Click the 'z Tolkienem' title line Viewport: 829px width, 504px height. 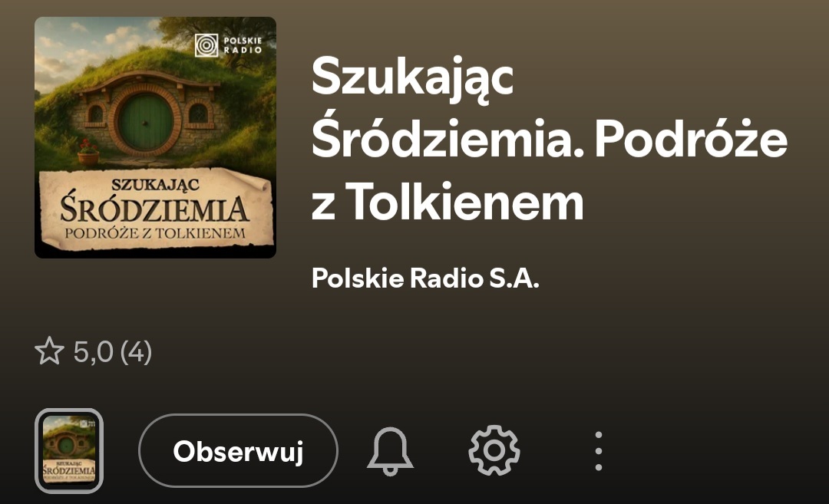pos(448,203)
